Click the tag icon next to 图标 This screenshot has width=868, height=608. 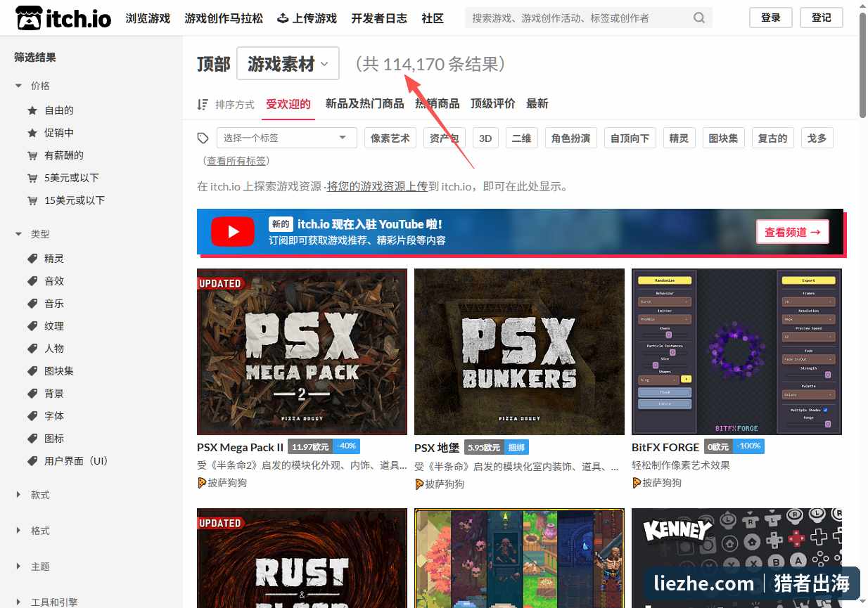[x=32, y=439]
